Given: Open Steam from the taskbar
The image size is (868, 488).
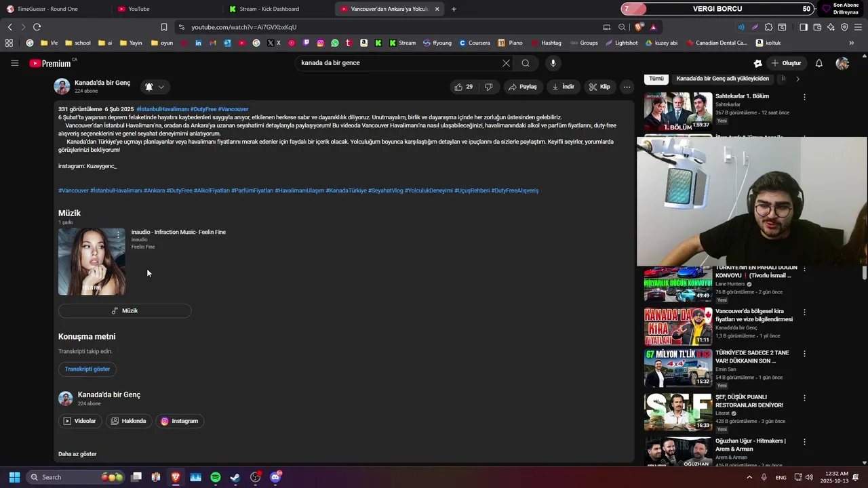Looking at the screenshot, I should [235, 477].
